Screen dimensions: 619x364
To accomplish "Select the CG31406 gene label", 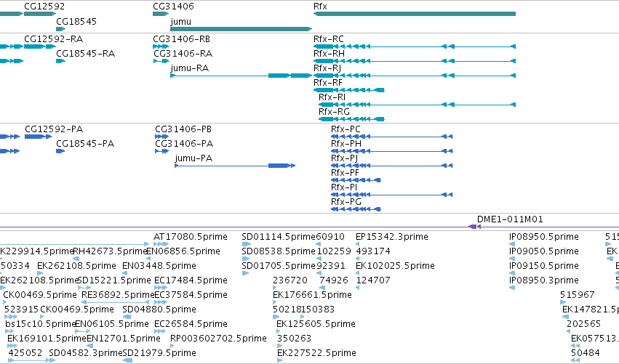I will pos(173,7).
